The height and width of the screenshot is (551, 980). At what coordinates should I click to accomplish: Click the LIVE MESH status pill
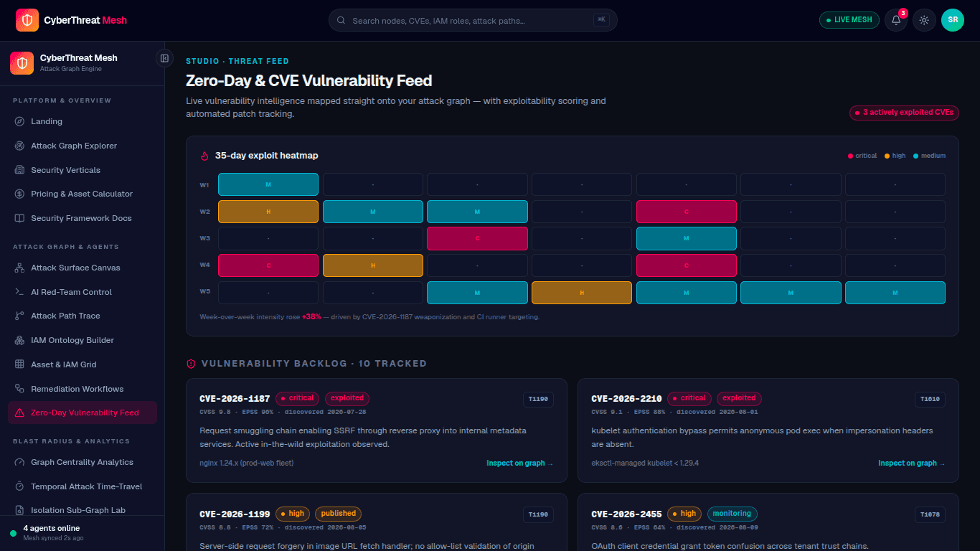(x=849, y=20)
